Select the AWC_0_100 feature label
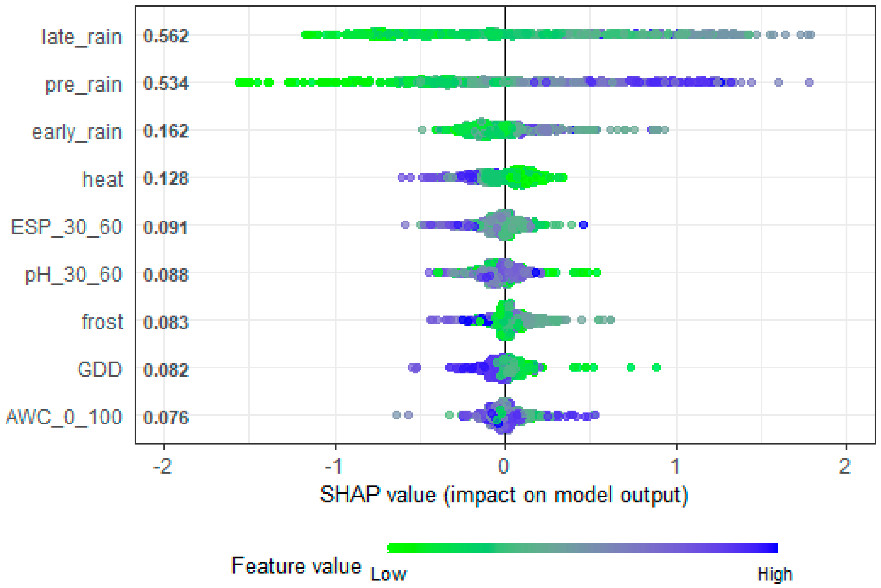 64,417
